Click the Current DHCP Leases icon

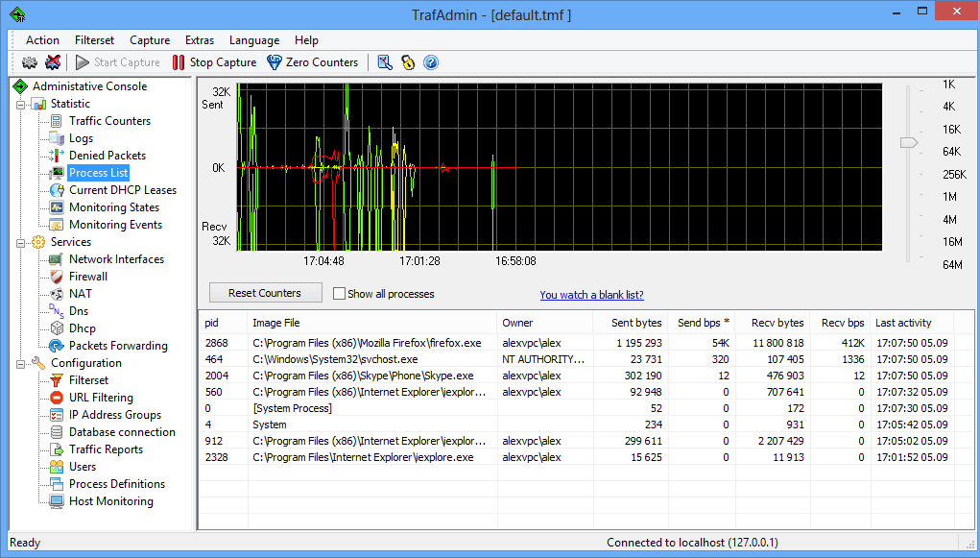(57, 190)
